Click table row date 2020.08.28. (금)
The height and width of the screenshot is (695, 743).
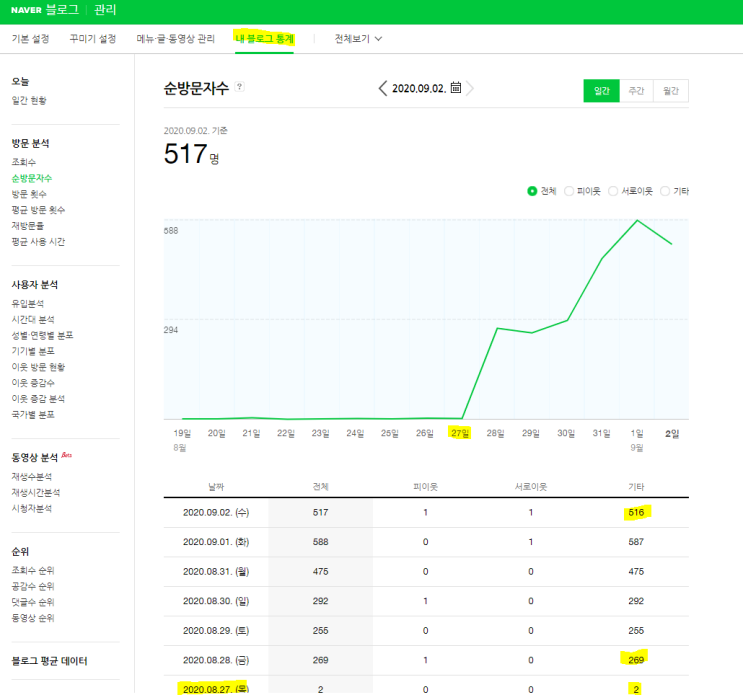[216, 660]
